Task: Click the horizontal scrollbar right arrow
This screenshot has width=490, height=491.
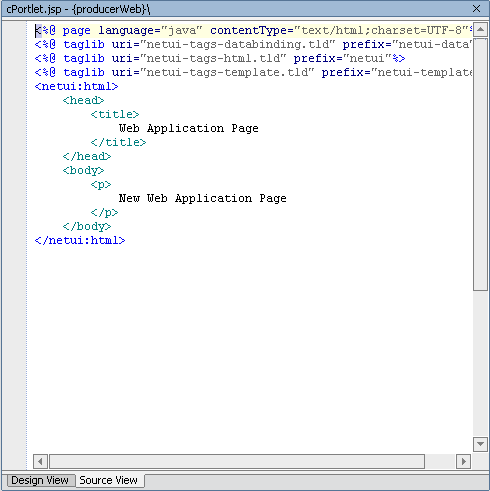Action: point(463,462)
